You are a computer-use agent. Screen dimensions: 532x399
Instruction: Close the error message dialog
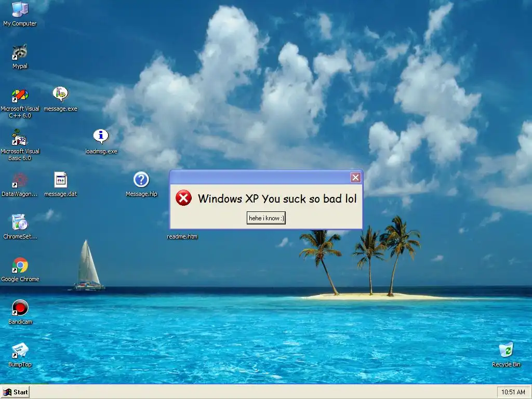[355, 178]
